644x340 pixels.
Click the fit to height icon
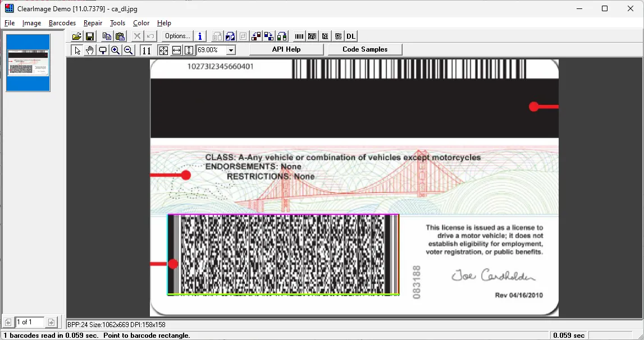pos(189,50)
